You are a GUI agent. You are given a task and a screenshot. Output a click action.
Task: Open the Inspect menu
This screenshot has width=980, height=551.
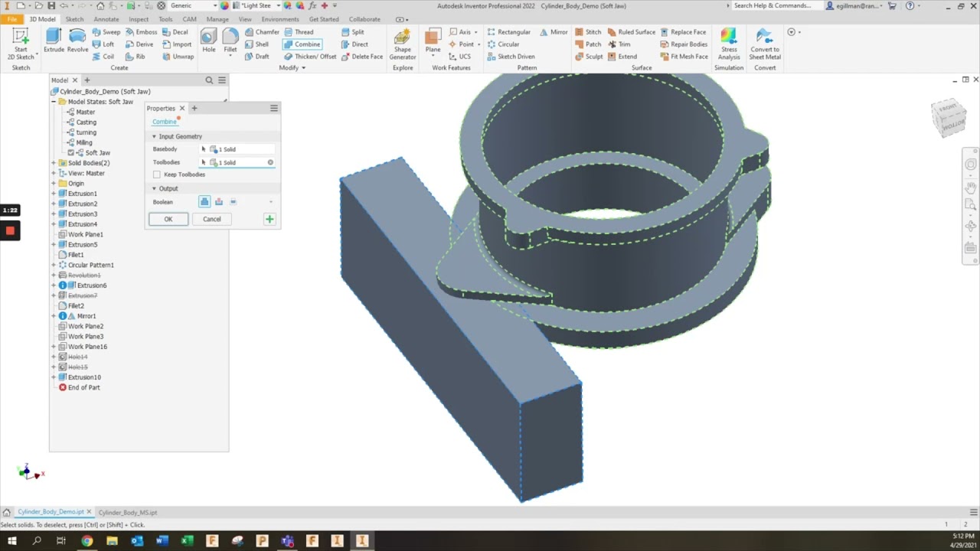tap(138, 19)
